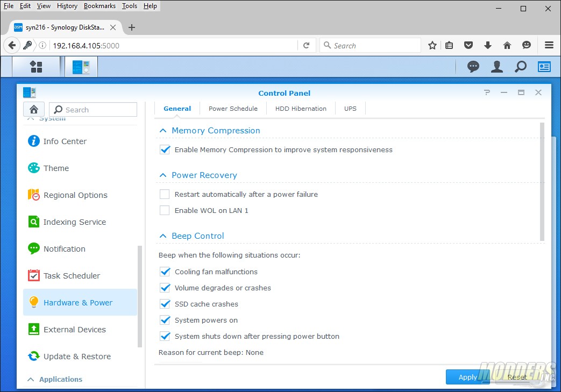Enable WOL on LAN 1 checkbox
This screenshot has height=392, width=561.
(x=165, y=210)
